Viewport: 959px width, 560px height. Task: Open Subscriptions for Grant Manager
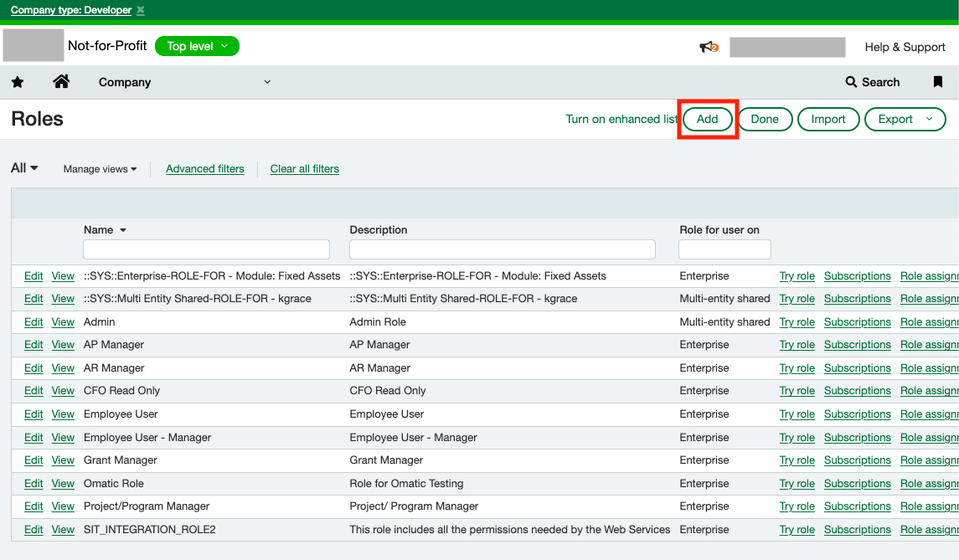tap(858, 460)
